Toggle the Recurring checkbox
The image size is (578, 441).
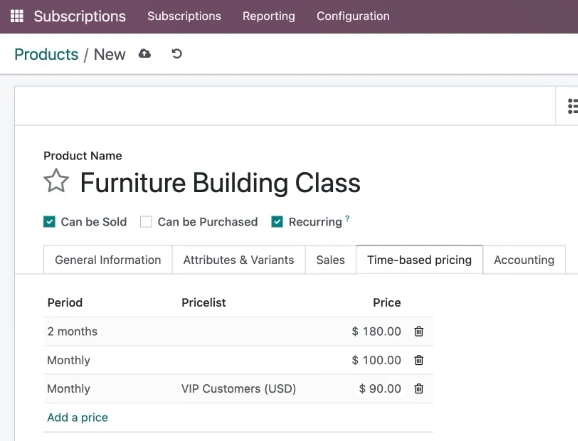(277, 222)
